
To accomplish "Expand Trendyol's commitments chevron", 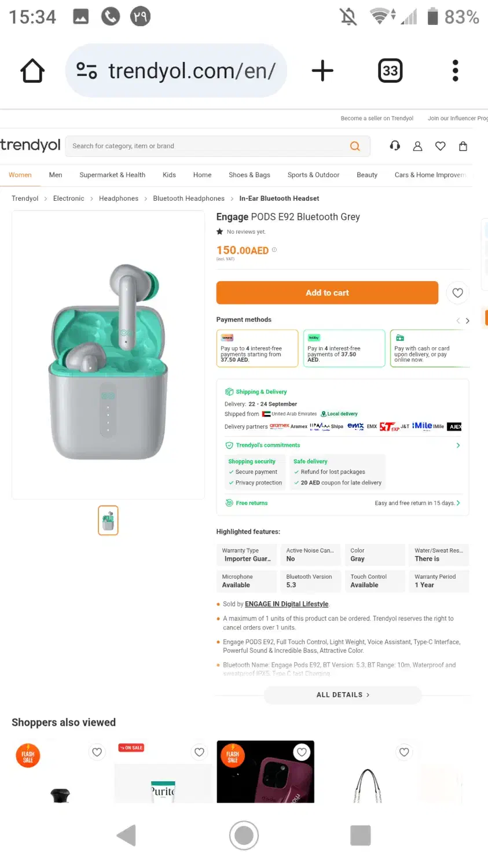I will pos(458,446).
